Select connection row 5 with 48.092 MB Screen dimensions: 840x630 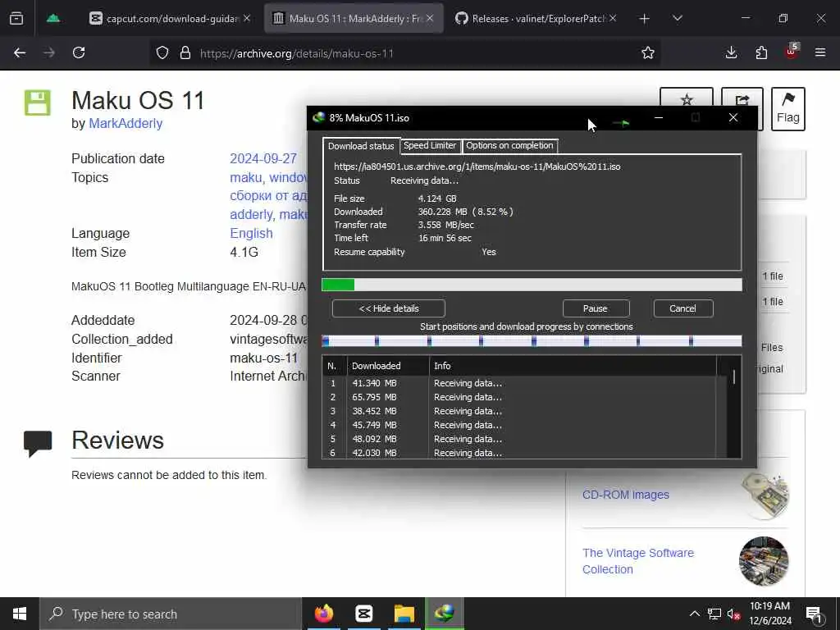(x=519, y=439)
